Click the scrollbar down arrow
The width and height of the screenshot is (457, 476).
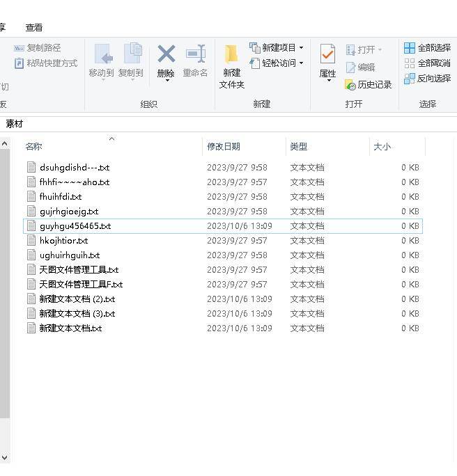coord(5,457)
